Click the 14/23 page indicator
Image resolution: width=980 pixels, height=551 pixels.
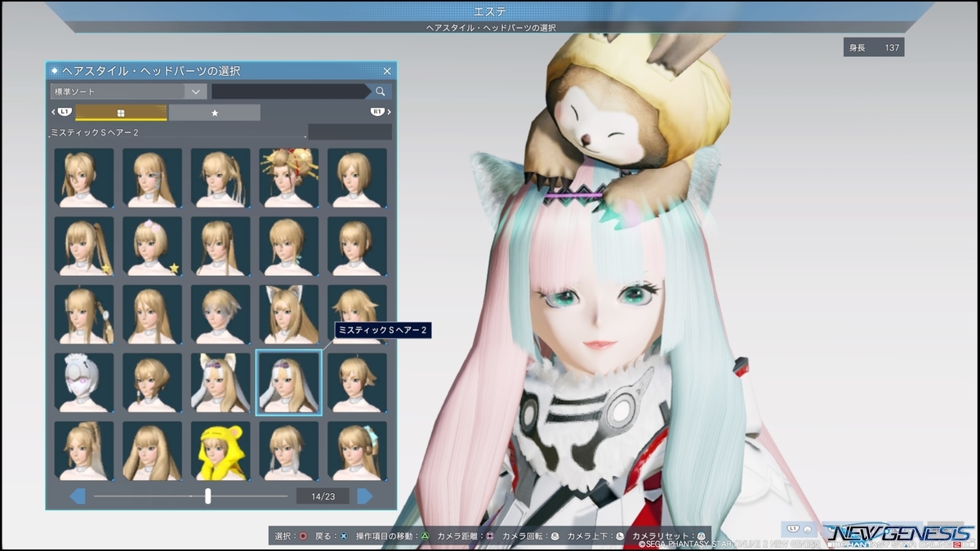323,495
